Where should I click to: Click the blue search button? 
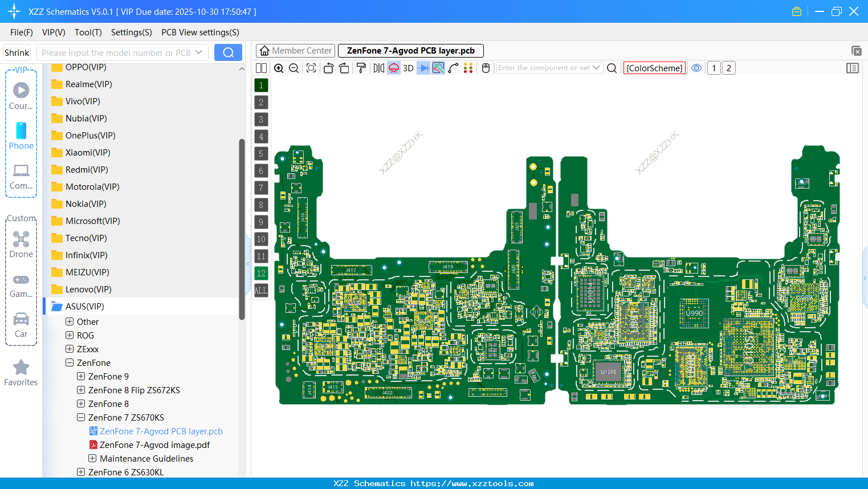(x=228, y=52)
